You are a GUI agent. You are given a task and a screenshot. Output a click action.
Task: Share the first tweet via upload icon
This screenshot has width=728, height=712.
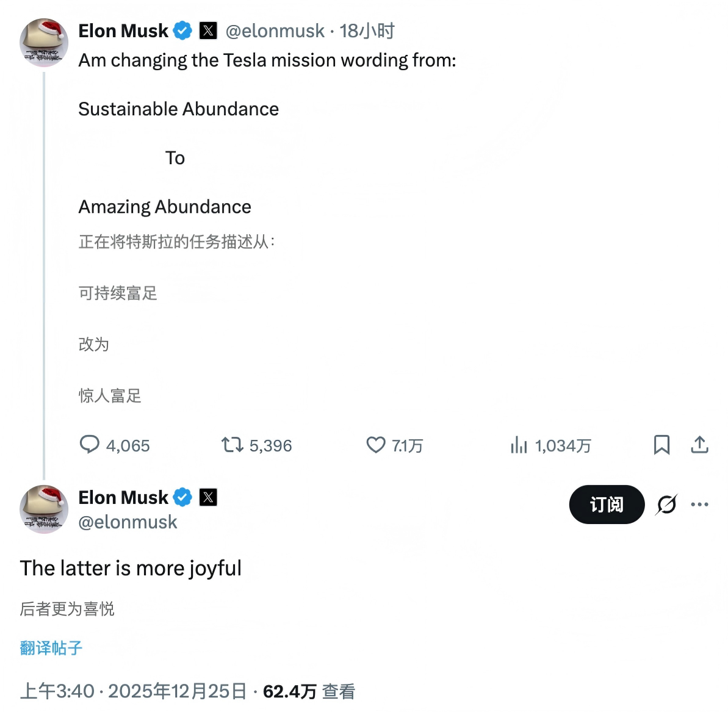tap(699, 445)
